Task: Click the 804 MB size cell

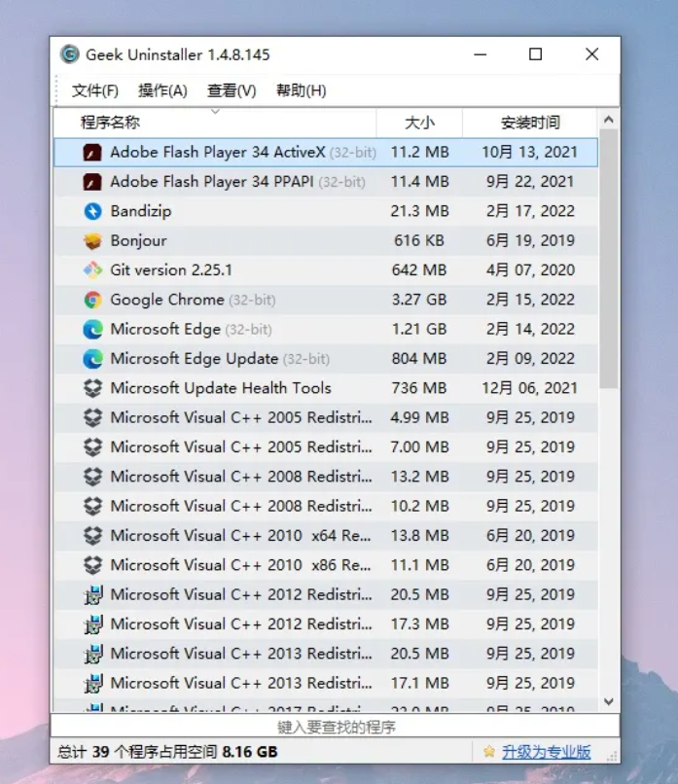Action: click(x=419, y=359)
